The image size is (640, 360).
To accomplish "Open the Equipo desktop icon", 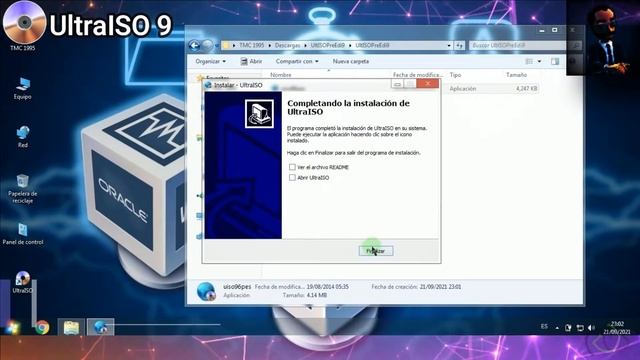I will 22,89.
